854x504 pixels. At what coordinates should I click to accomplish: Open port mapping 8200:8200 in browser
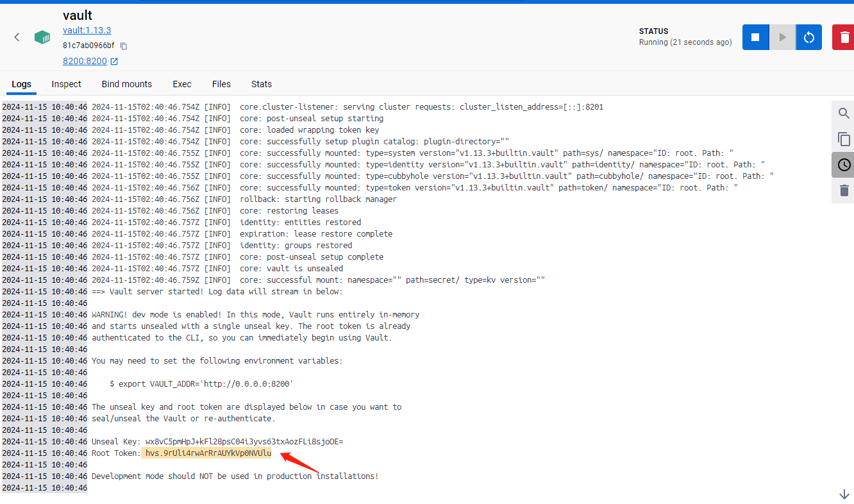tap(90, 62)
